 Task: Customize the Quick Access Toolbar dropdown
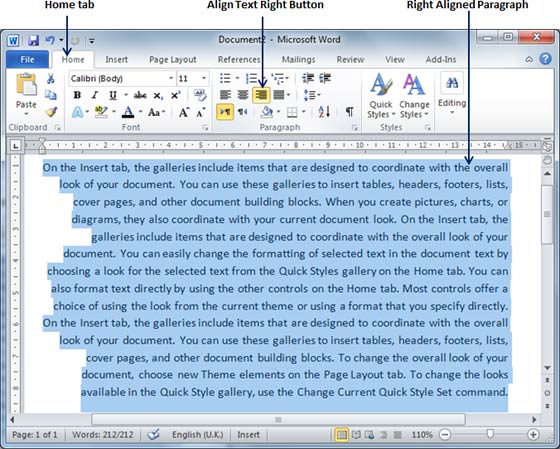click(91, 41)
